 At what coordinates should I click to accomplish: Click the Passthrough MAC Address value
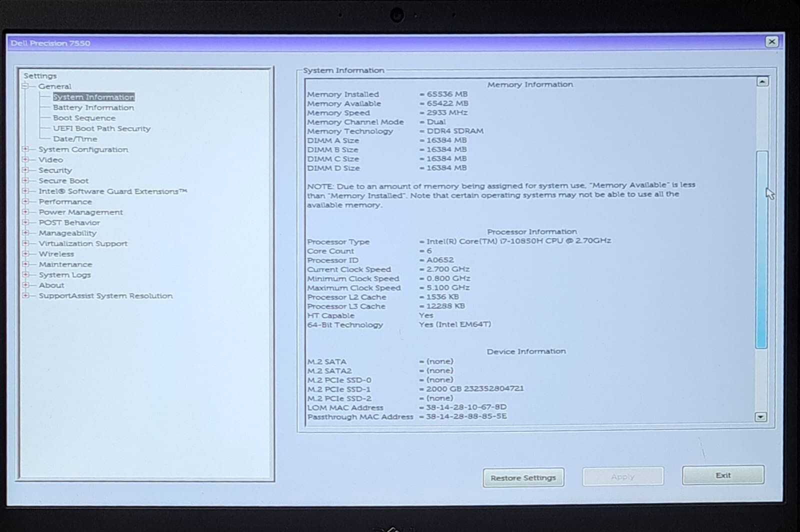[x=466, y=416]
